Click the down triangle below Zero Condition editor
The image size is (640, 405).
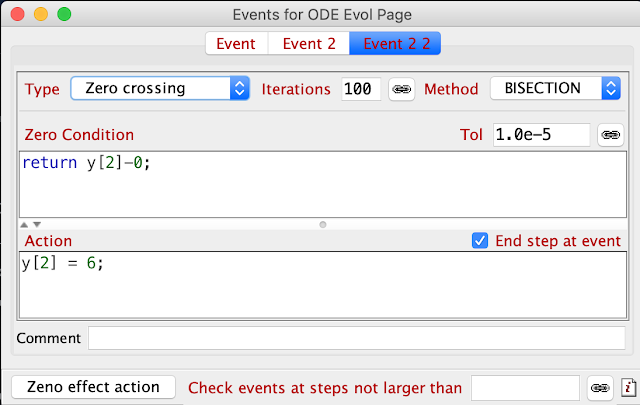pyautogui.click(x=37, y=225)
